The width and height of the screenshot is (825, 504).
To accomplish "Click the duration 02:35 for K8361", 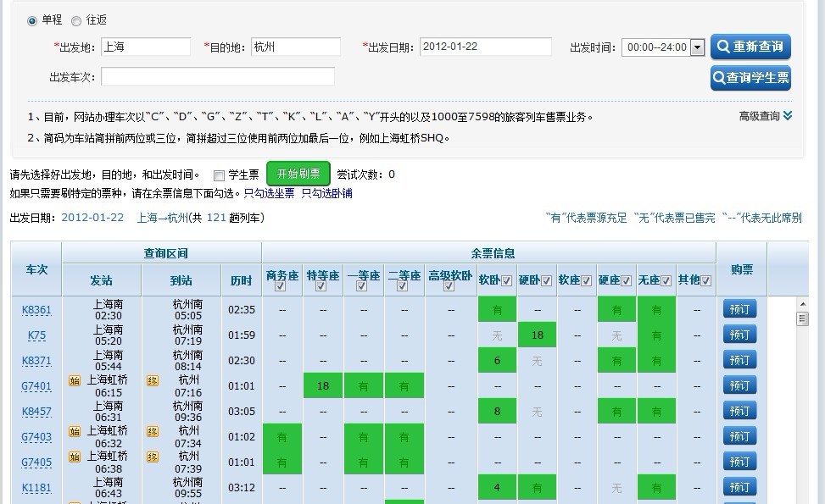I will [242, 309].
